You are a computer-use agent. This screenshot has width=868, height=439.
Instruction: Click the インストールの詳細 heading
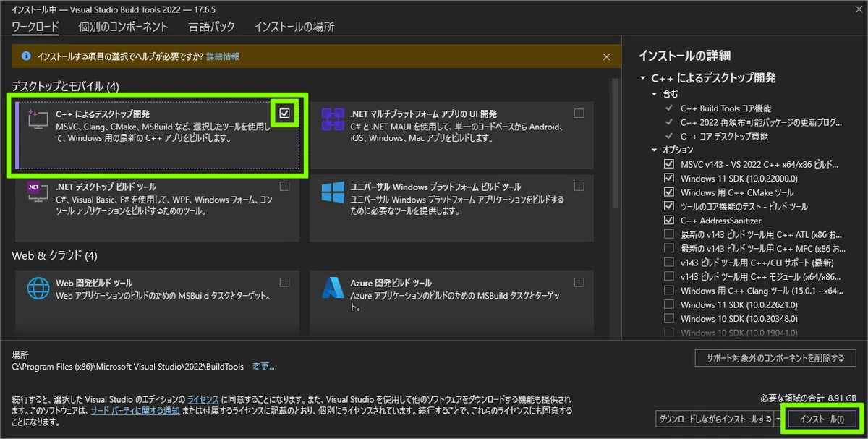click(x=684, y=56)
